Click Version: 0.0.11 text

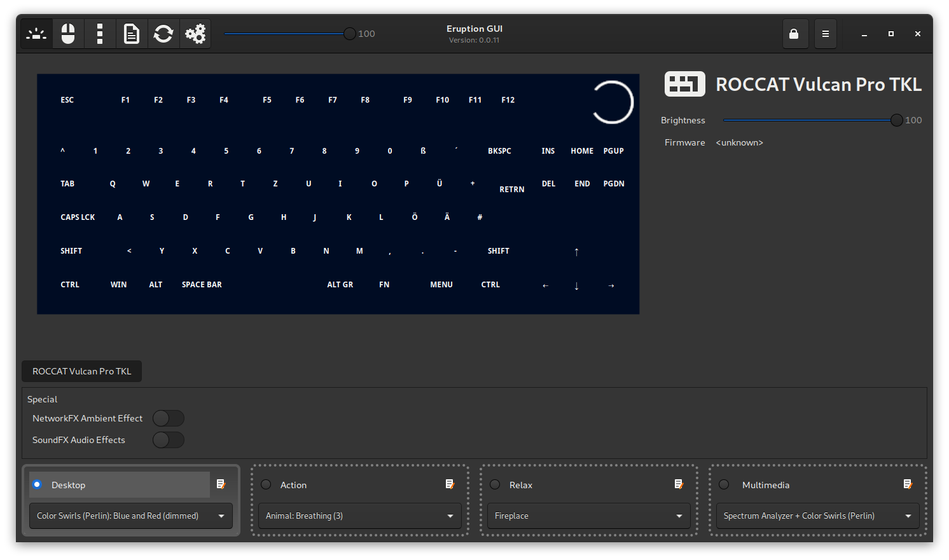click(474, 40)
